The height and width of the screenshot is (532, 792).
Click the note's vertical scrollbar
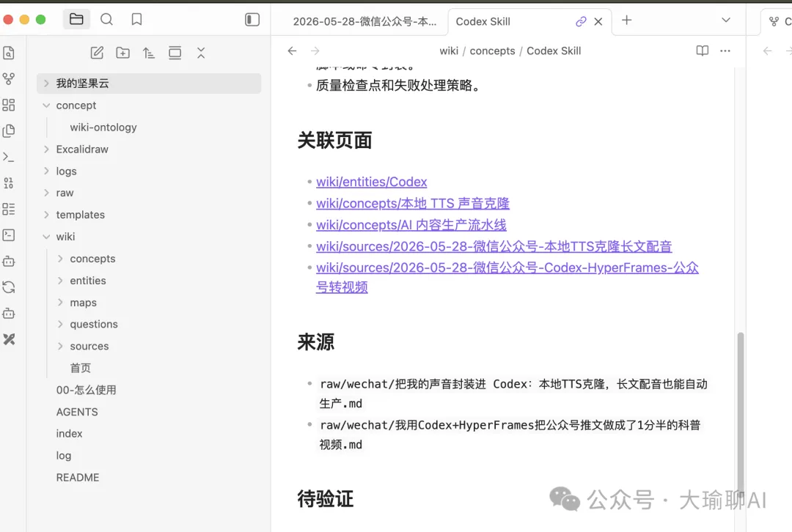(x=741, y=414)
